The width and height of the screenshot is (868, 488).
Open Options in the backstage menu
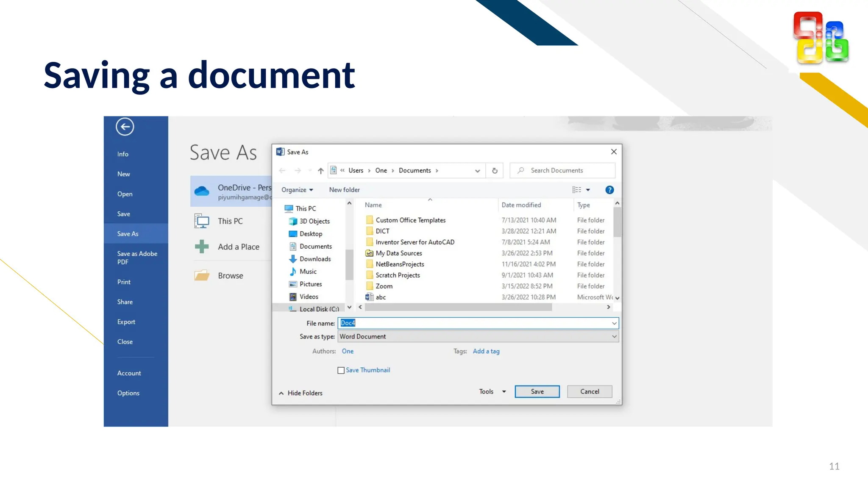(x=128, y=393)
